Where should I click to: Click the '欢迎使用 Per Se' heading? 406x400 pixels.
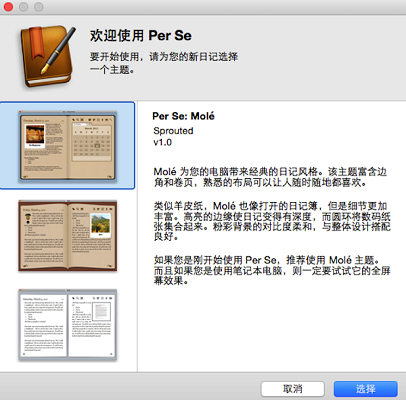point(141,36)
